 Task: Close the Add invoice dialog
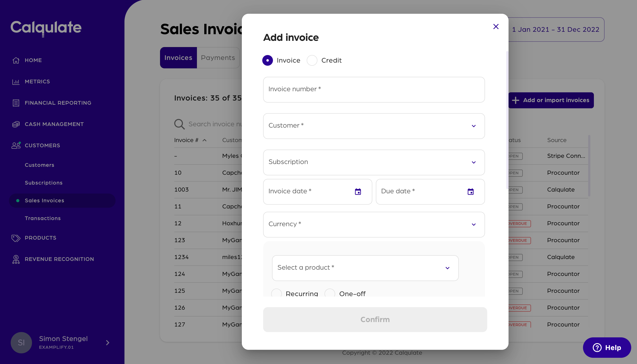click(496, 26)
